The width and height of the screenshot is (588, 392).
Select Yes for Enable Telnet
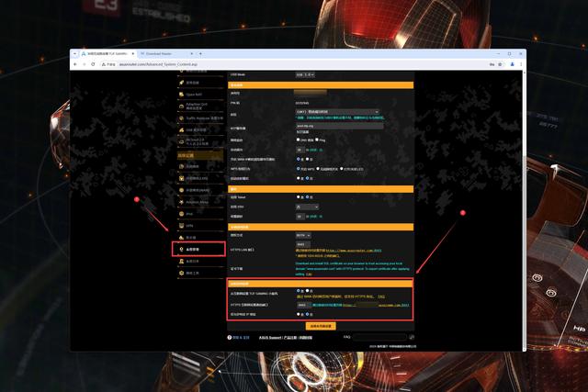[298, 197]
